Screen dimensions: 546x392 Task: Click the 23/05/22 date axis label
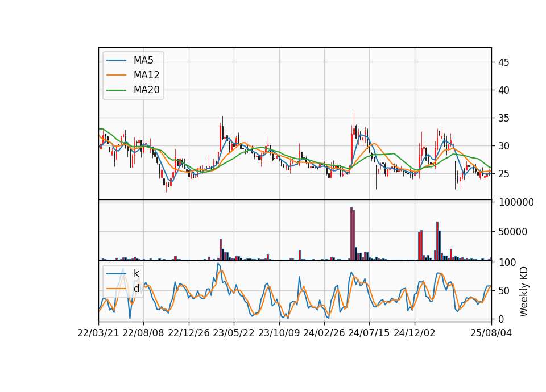point(234,333)
